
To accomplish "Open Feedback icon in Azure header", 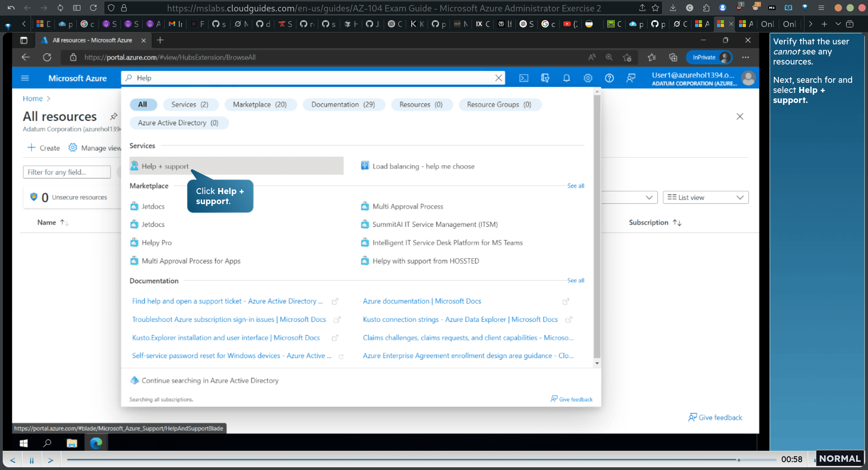I will coord(631,78).
